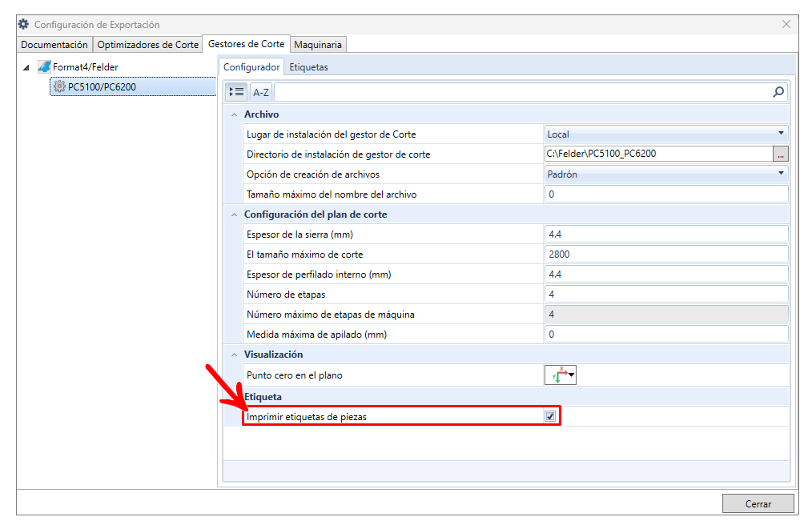
Task: Switch to A-Z alphabetical sort view
Action: click(261, 92)
